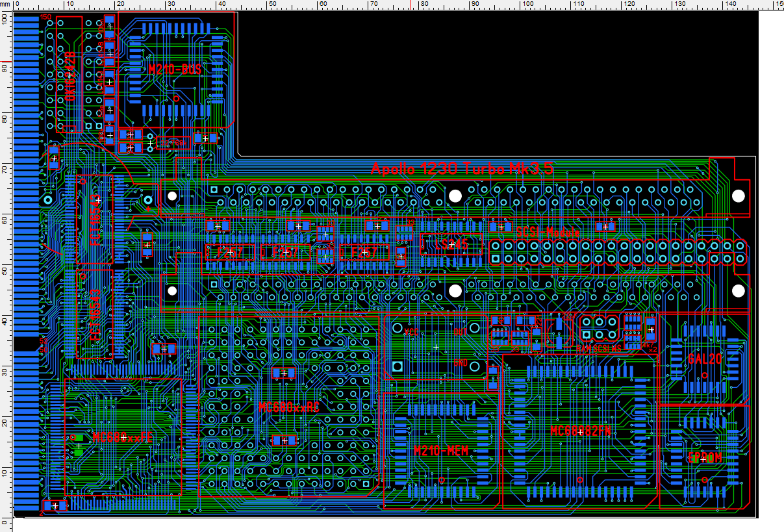This screenshot has height=532, width=784.
Task: Click pin 150 label on edge connector
Action: [x=45, y=17]
